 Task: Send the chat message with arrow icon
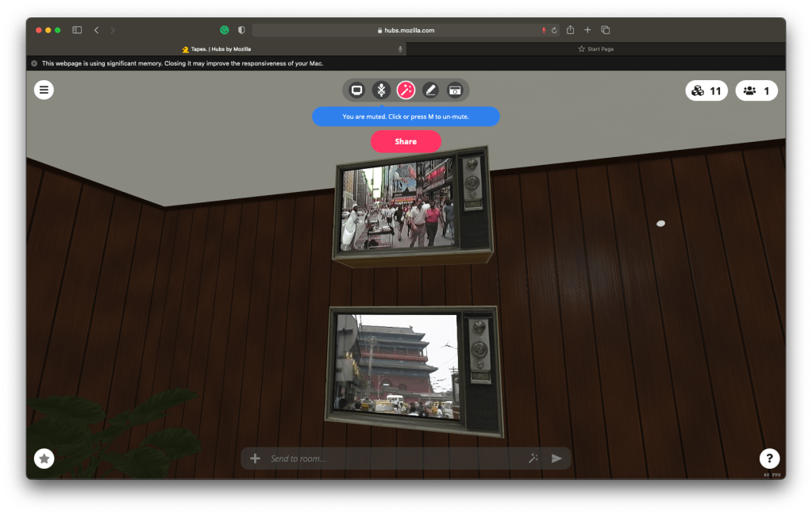556,458
